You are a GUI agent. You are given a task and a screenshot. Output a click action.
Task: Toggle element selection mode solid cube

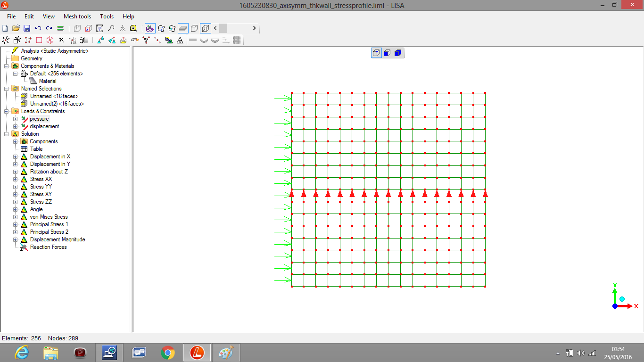click(397, 53)
